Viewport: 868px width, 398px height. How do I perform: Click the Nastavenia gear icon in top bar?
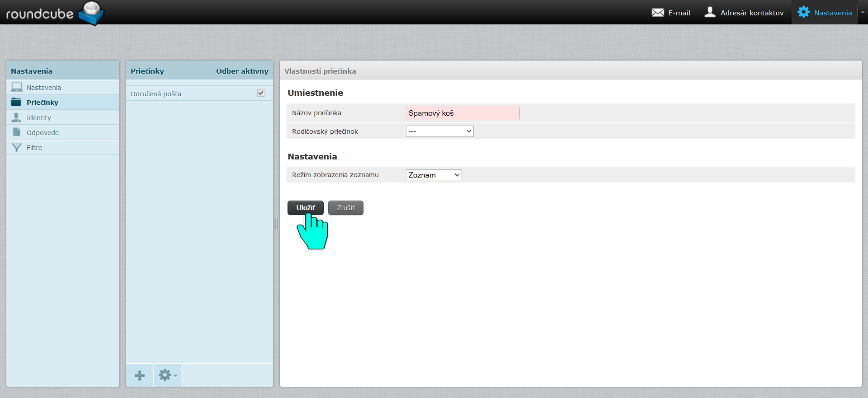click(803, 12)
